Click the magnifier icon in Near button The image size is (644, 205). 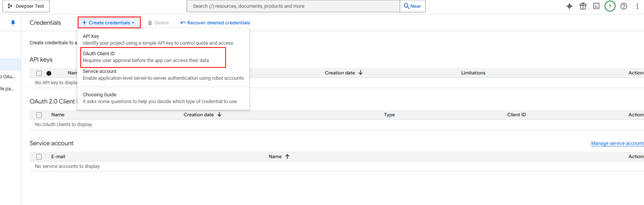coord(406,6)
